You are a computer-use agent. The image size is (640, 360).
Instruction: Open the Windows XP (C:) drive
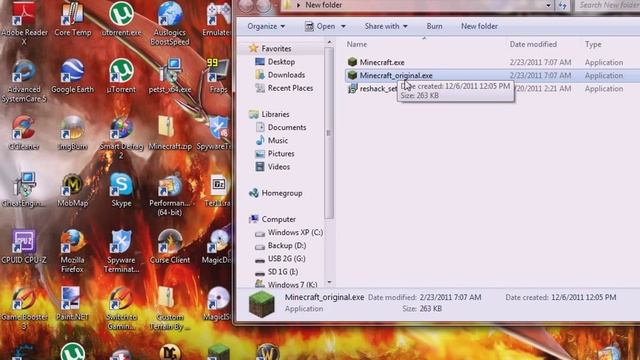295,232
